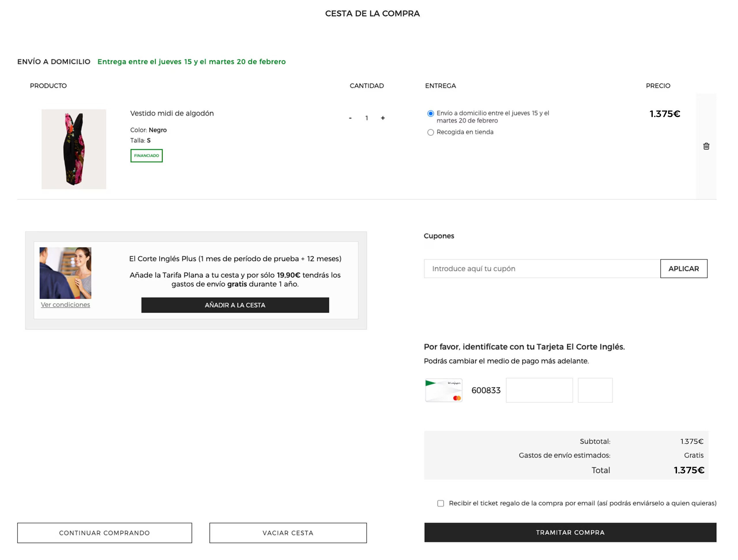Click the Tarifa Plana 19,90€ description text
738x560 pixels.
(235, 280)
